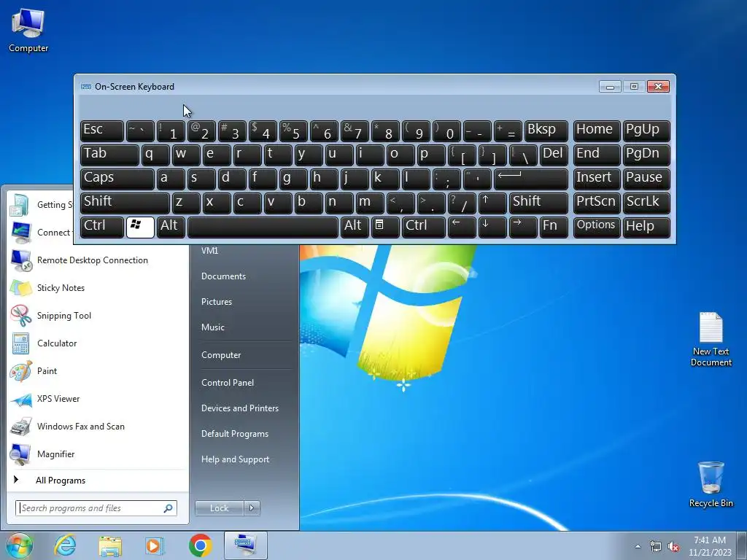Click the right arrow key on On-Screen Keyboard
The width and height of the screenshot is (747, 560).
522,227
